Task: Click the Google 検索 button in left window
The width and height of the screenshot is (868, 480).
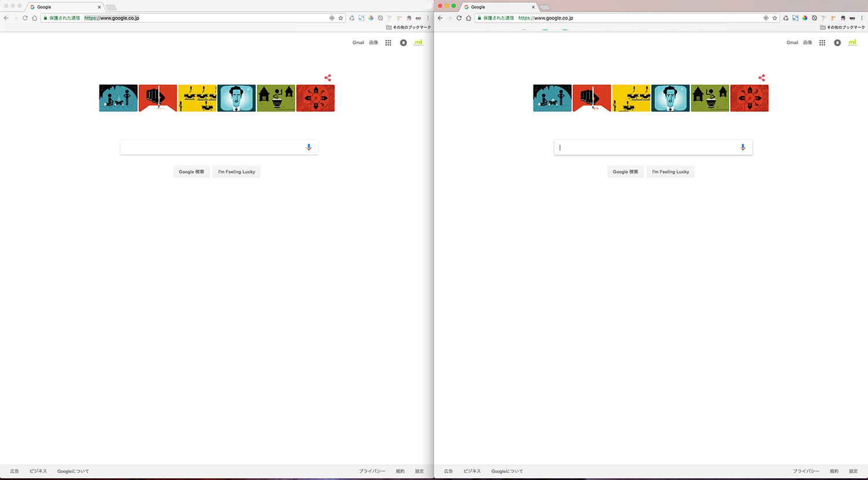Action: (192, 172)
